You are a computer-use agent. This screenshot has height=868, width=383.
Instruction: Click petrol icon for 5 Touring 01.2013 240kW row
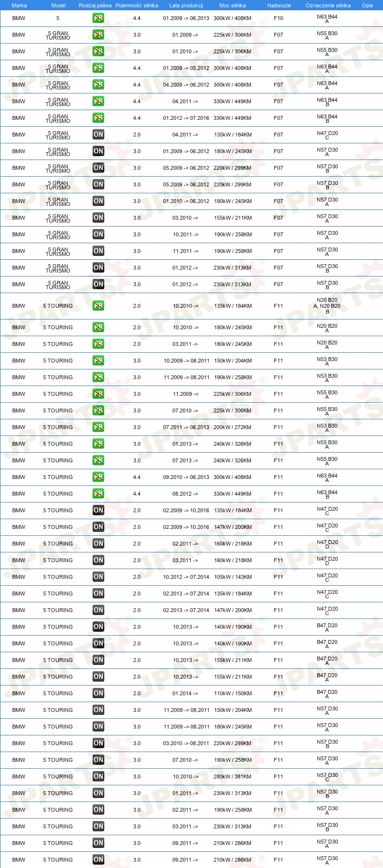(98, 444)
